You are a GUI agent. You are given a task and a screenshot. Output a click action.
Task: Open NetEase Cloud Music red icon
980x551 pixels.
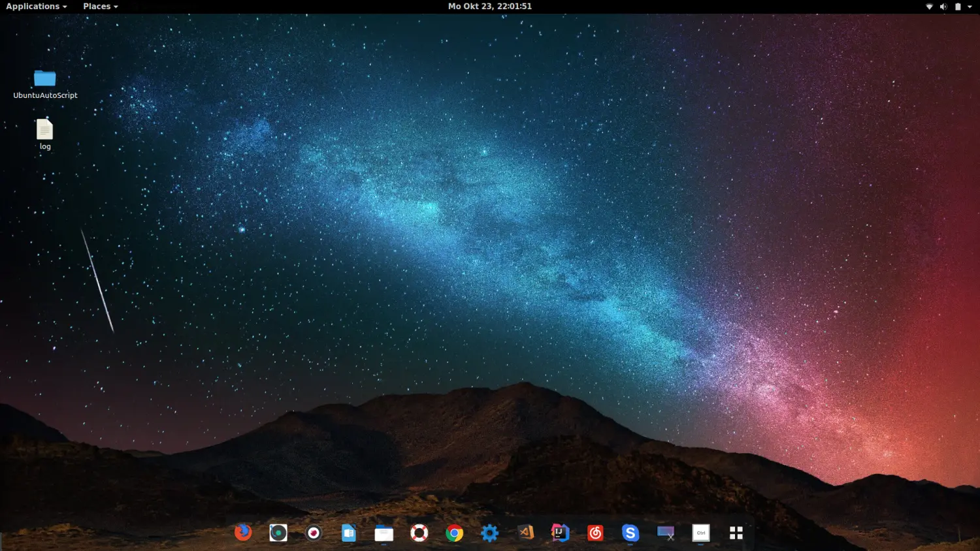595,533
